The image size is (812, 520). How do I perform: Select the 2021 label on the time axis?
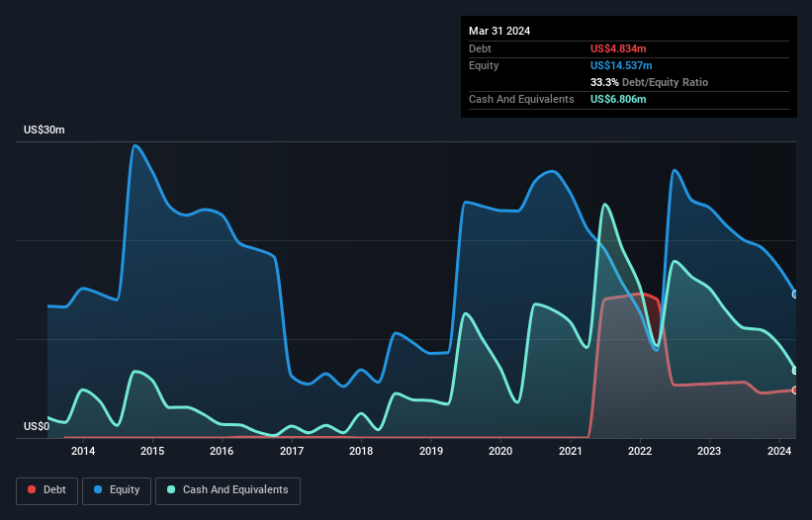(x=571, y=452)
